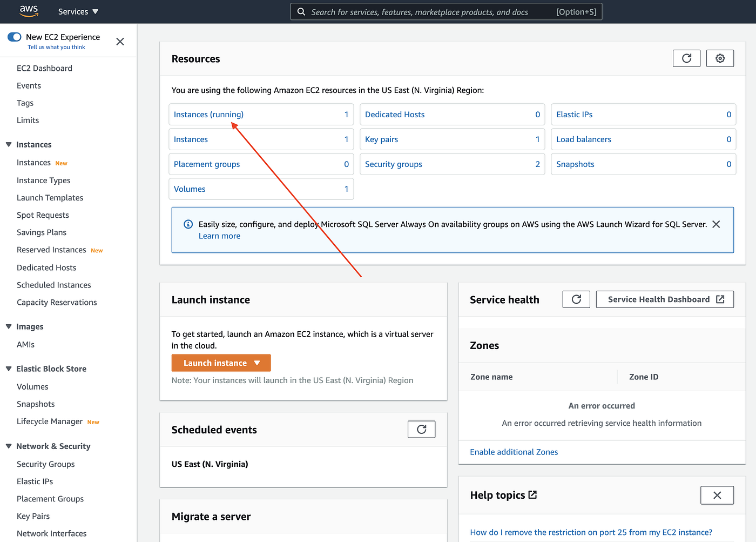Click the Enable additional Zones link
Screen dimensions: 756x542
(x=514, y=452)
